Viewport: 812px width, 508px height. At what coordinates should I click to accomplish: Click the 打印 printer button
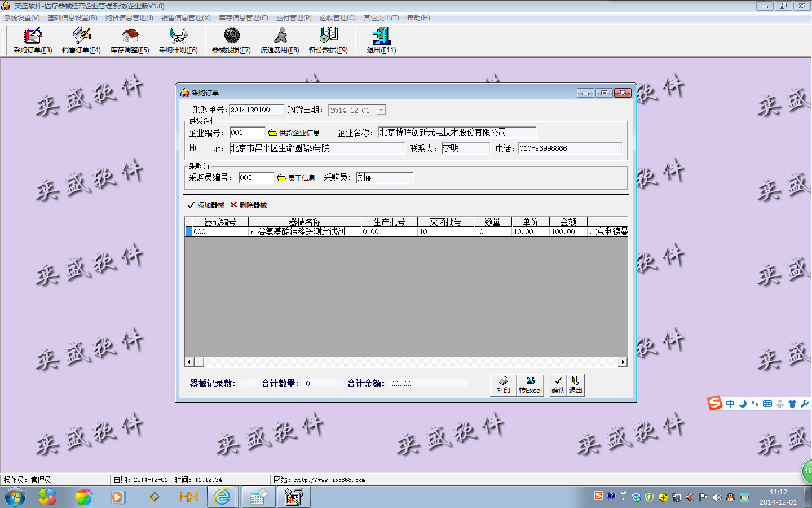click(x=504, y=385)
